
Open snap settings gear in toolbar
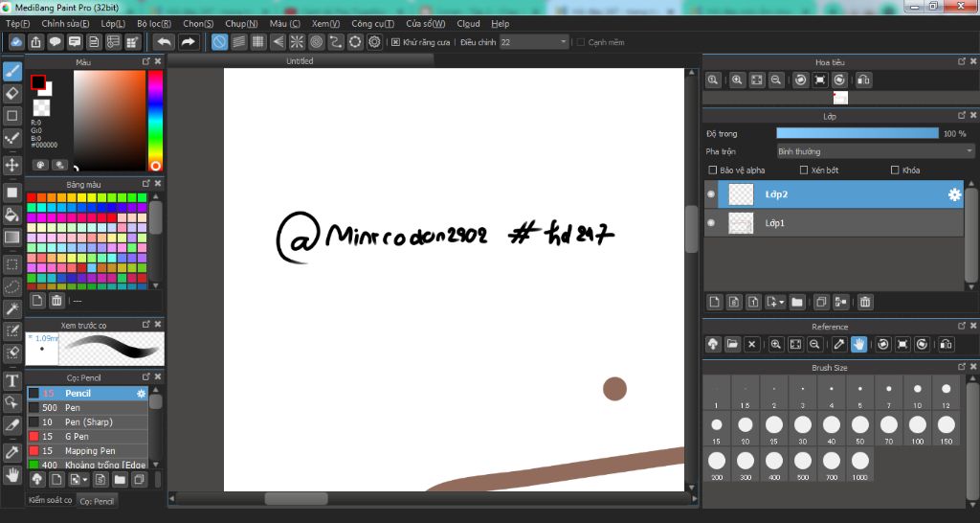374,42
